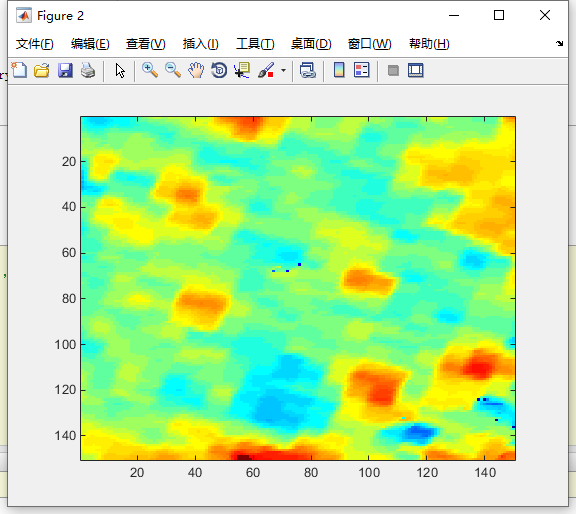Viewport: 576px width, 514px height.
Task: Click the dark red maximum spot at the plot's bottom edge
Action: (x=243, y=457)
